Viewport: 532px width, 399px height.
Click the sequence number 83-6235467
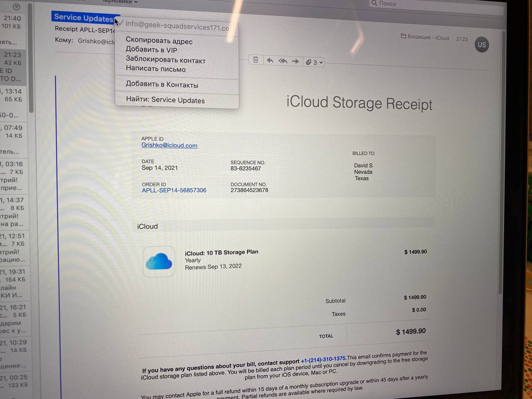[246, 168]
